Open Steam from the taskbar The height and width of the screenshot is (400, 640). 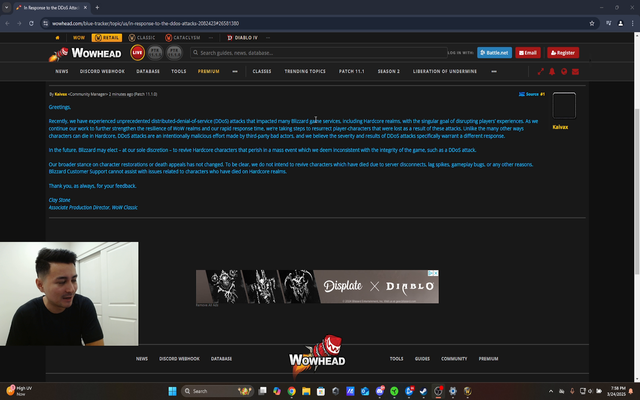423,391
